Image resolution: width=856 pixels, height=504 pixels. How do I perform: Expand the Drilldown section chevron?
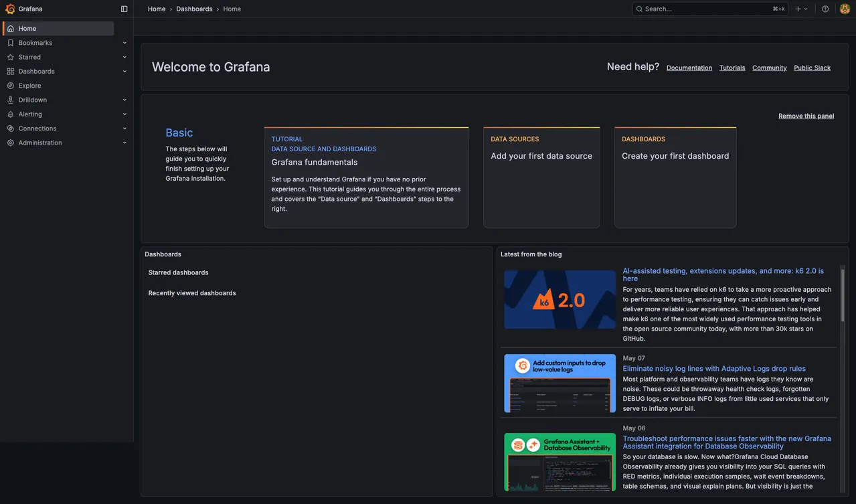[x=124, y=100]
